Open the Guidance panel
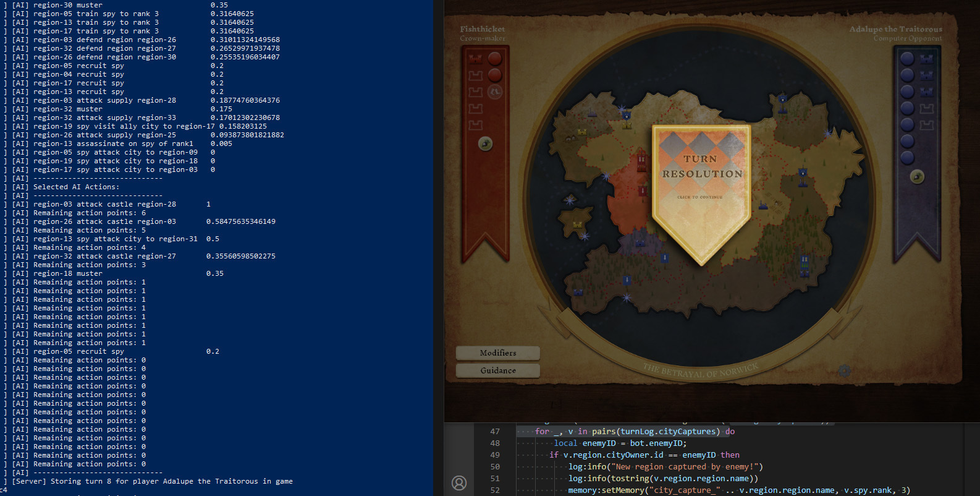 click(x=498, y=370)
